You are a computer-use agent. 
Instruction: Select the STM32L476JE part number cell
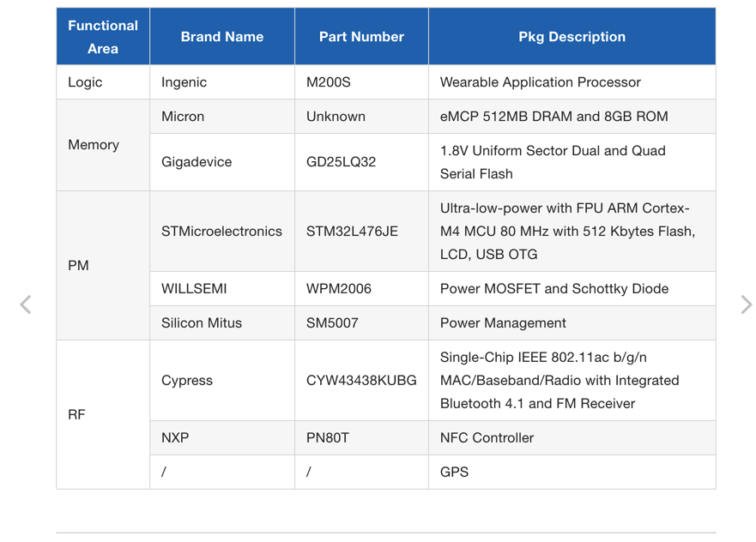pyautogui.click(x=352, y=232)
